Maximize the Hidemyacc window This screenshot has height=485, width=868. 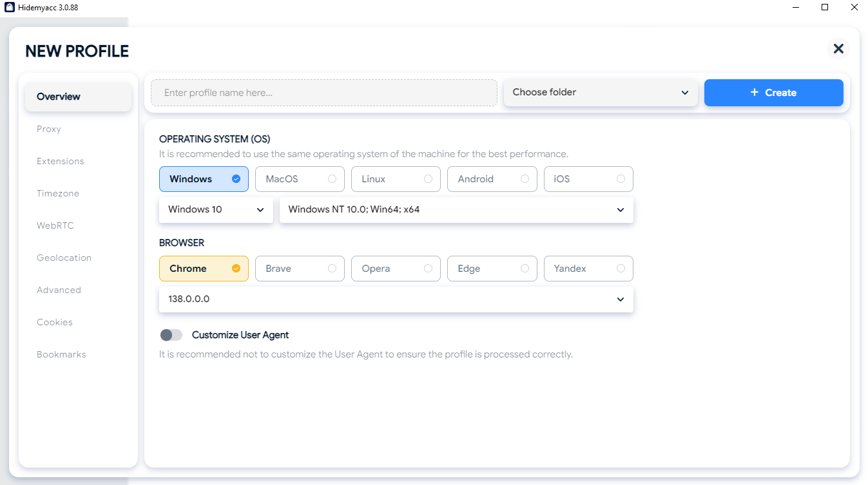(825, 7)
